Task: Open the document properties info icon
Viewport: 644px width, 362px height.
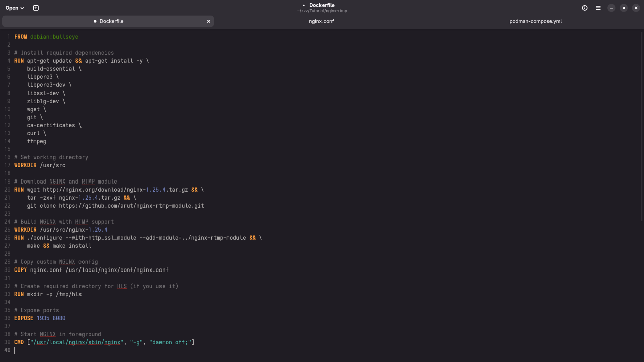Action: [585, 8]
